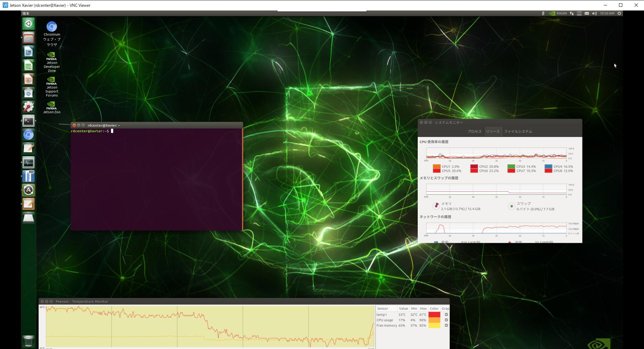
Task: Select the free memory sensor row name
Action: (387, 325)
